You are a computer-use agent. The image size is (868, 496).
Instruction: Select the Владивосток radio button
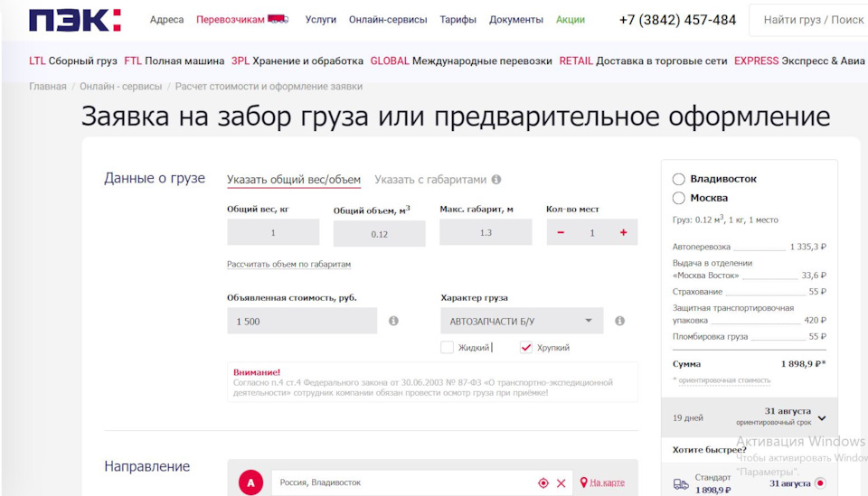679,179
